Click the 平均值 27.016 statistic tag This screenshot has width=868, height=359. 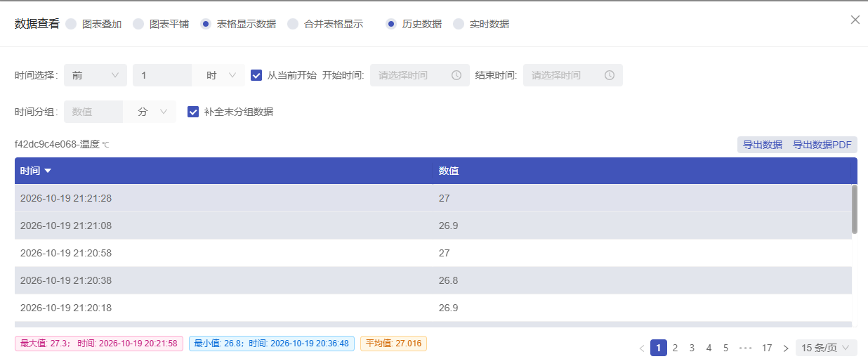tap(393, 344)
